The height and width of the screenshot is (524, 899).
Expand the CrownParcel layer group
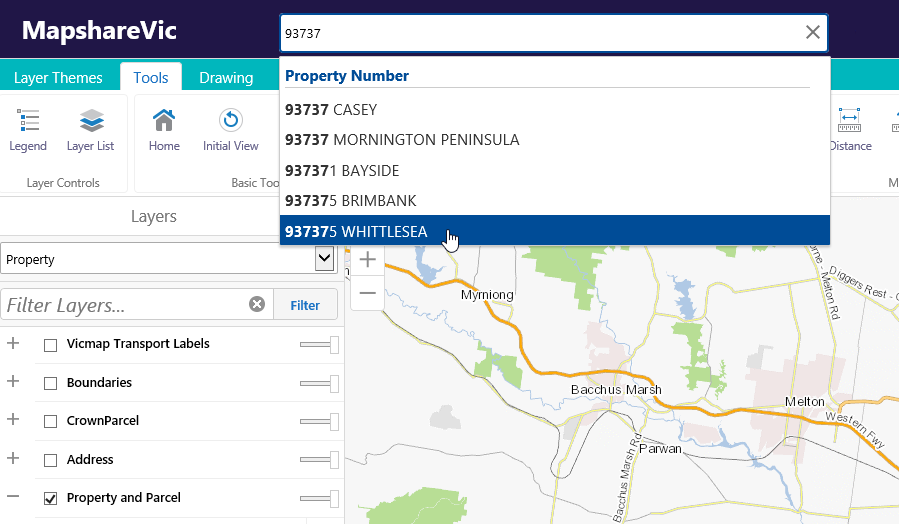coord(13,419)
